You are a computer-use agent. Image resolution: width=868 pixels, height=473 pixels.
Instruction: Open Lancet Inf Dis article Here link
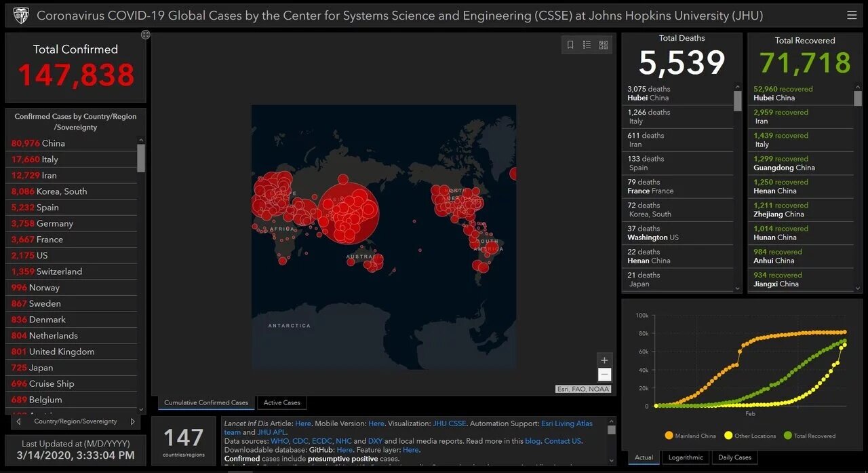[303, 423]
